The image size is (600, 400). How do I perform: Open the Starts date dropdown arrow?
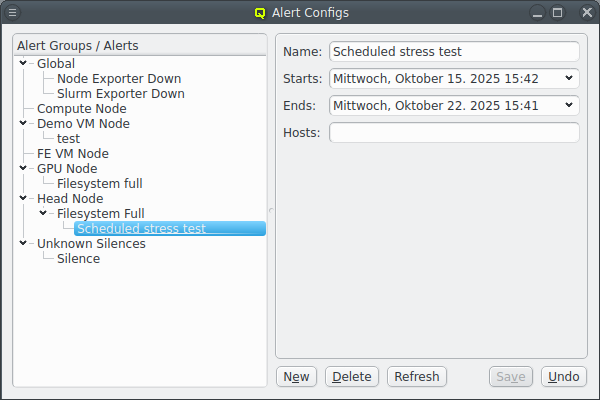tap(569, 78)
